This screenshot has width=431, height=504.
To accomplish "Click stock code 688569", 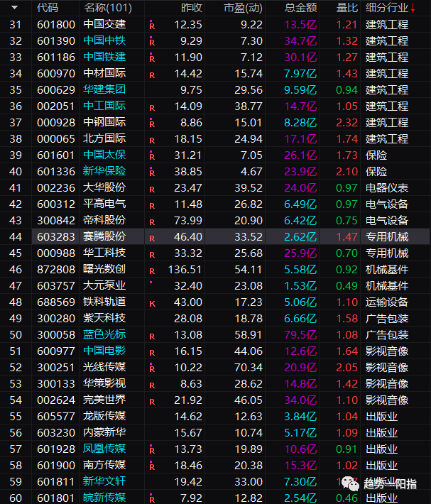I will pyautogui.click(x=56, y=302).
